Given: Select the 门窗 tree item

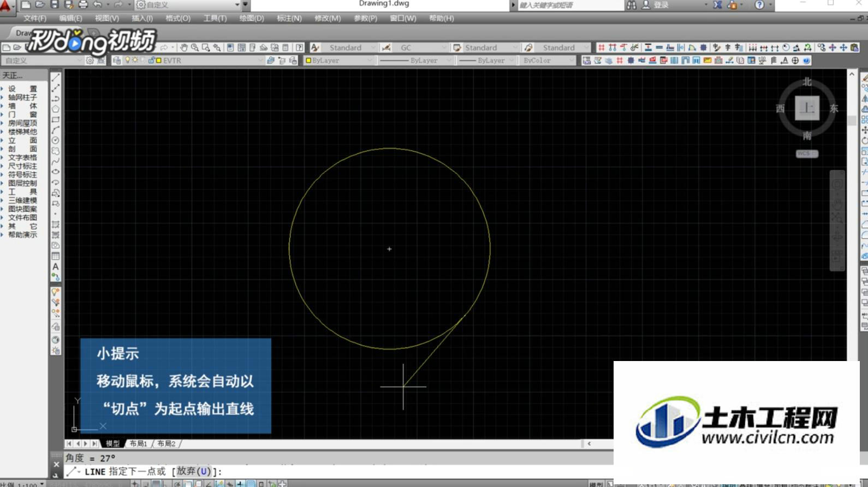Looking at the screenshot, I should pyautogui.click(x=22, y=115).
